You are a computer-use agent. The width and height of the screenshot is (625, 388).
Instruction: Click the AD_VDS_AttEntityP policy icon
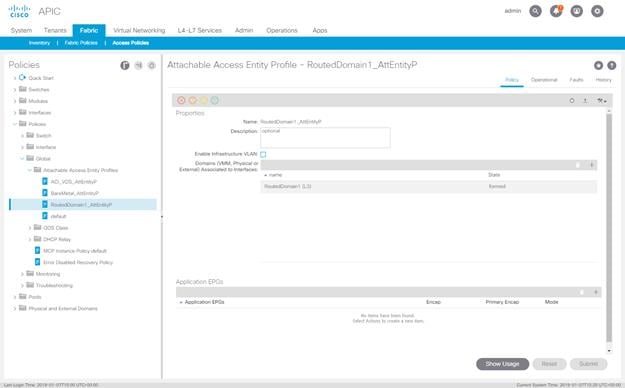tap(45, 181)
